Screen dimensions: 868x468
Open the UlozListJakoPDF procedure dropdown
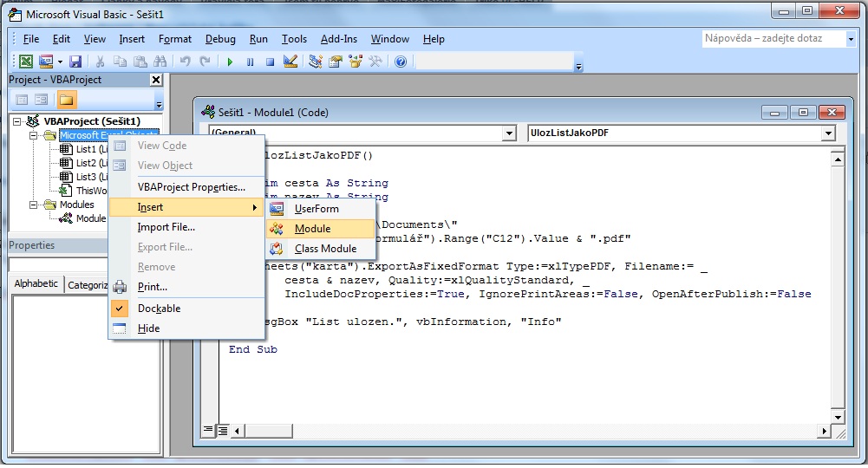tap(828, 133)
